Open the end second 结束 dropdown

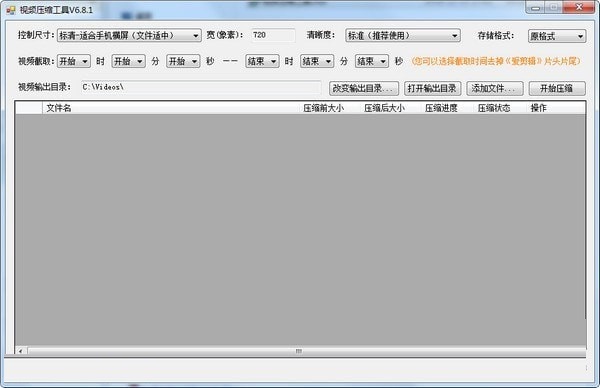(x=372, y=61)
